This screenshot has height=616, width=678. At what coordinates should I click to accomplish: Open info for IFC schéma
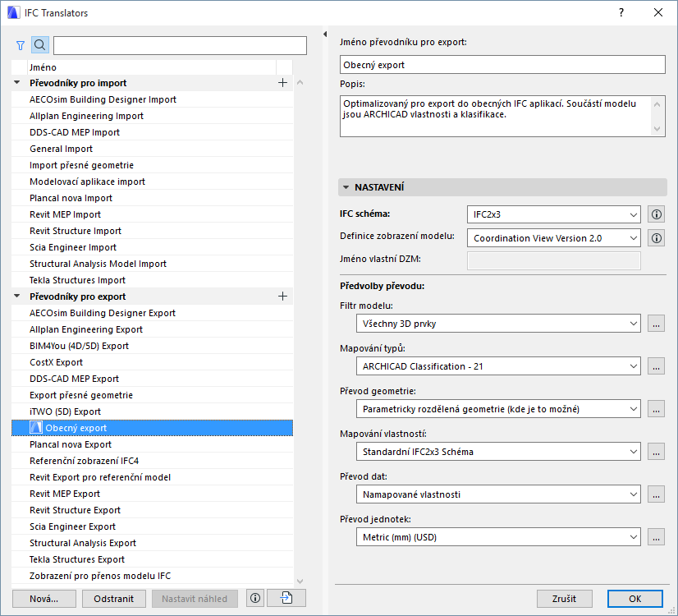[x=656, y=214]
